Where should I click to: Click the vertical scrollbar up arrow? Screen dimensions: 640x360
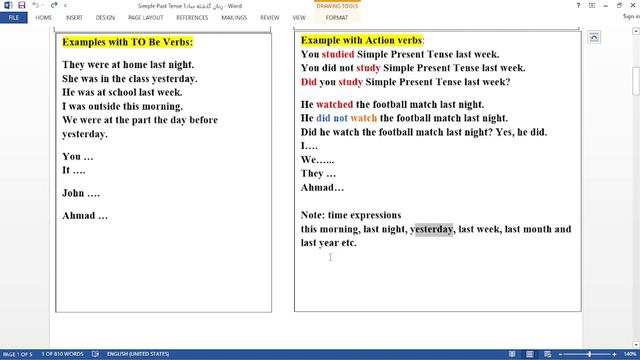click(x=636, y=31)
